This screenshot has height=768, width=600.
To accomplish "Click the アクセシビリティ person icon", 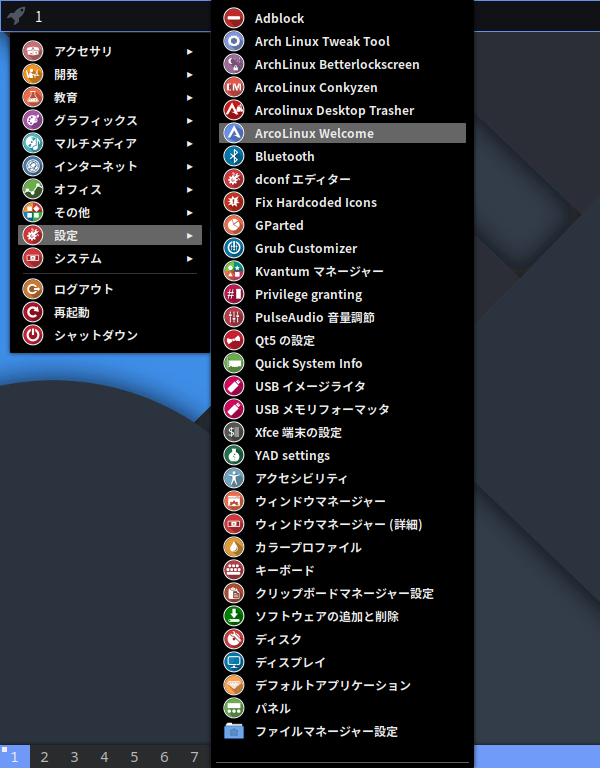I will click(234, 479).
